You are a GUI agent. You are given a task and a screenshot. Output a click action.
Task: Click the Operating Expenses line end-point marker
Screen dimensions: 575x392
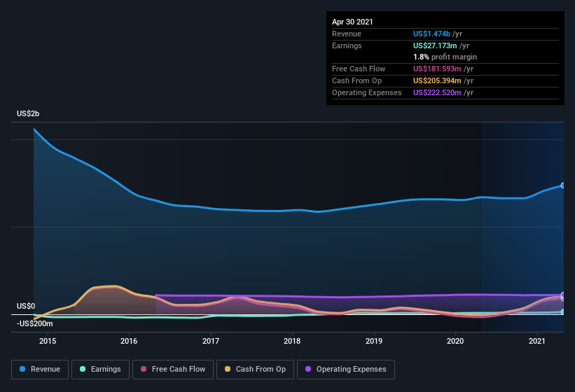[563, 295]
